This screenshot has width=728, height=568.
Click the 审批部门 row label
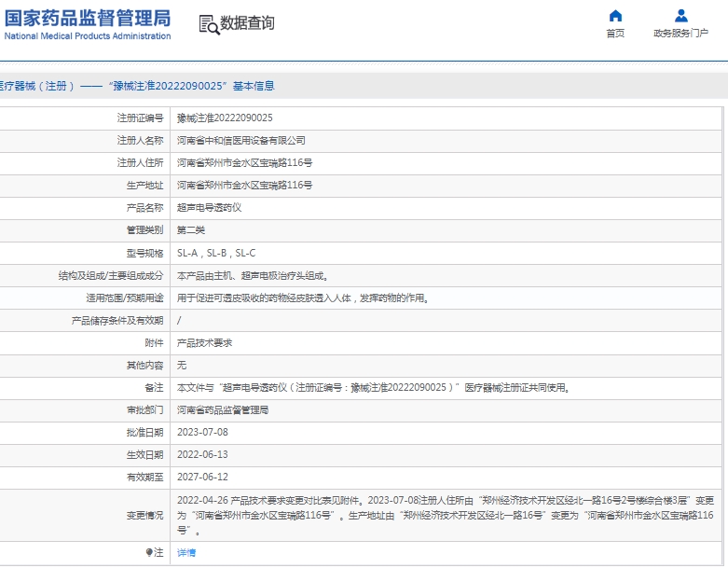[x=144, y=410]
